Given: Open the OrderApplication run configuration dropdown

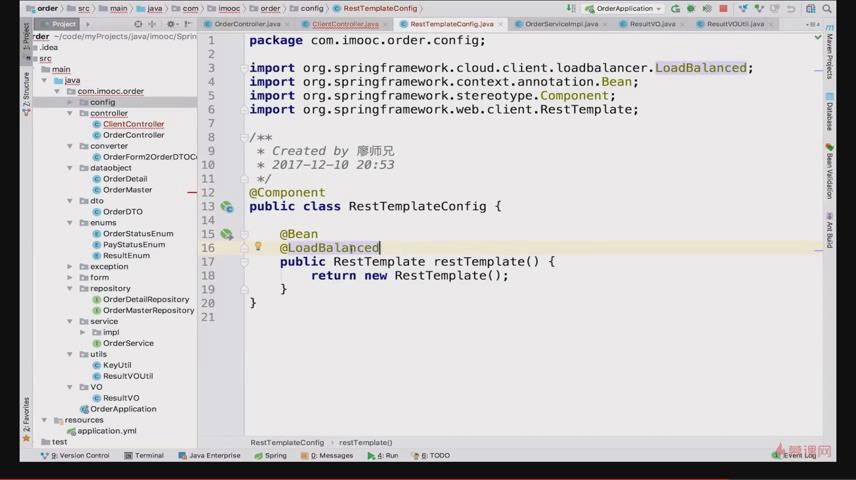Looking at the screenshot, I should point(624,9).
